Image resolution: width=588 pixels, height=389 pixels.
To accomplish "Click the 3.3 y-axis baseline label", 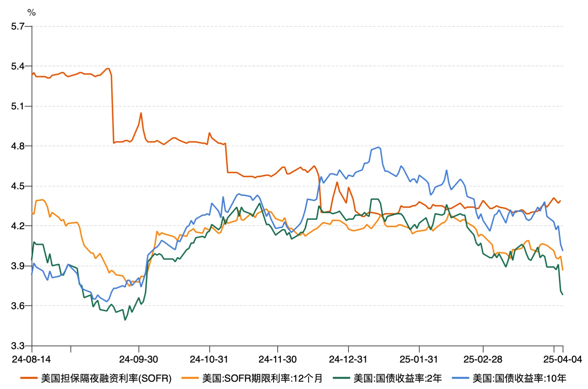I will pyautogui.click(x=17, y=346).
